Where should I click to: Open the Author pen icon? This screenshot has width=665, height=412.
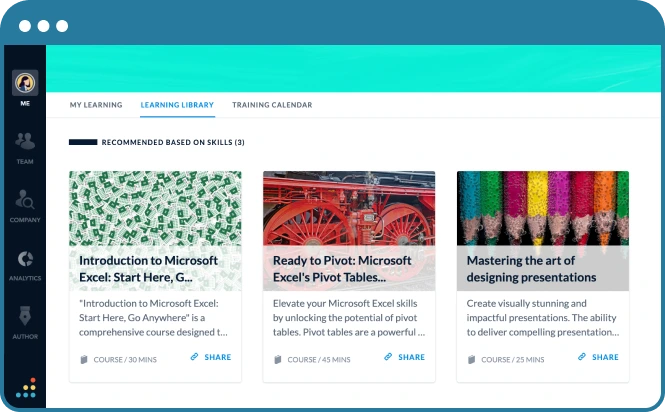(x=25, y=316)
